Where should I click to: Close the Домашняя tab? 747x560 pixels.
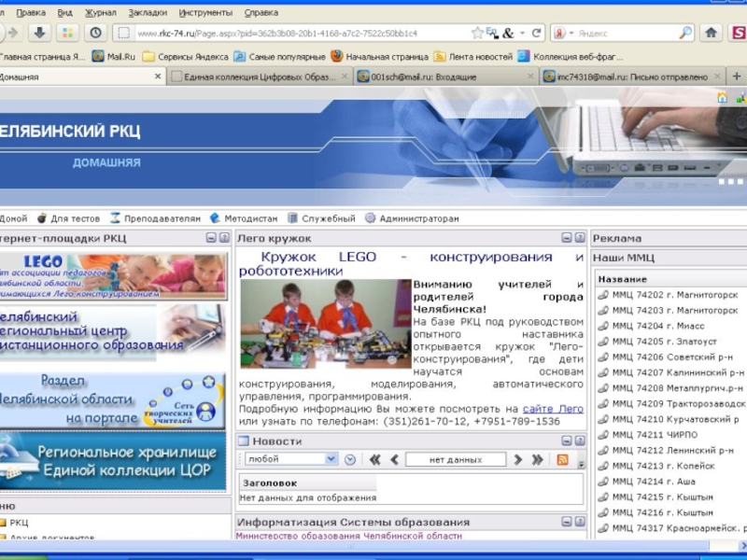[158, 77]
